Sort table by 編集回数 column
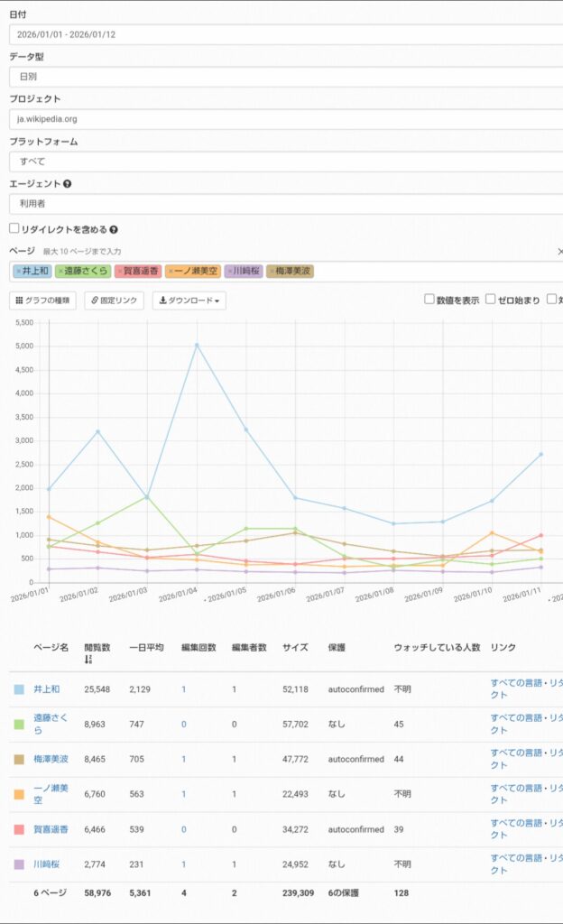Viewport: 563px width, 924px height. click(x=198, y=647)
